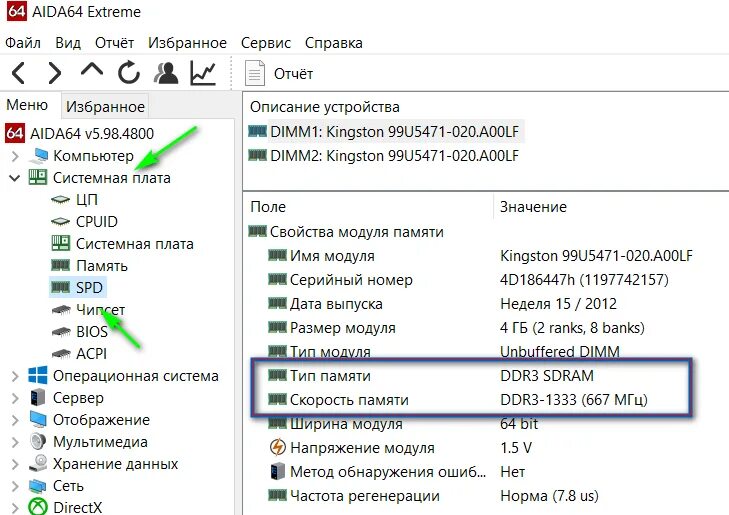Go forward with the right arrow toolbar icon

click(55, 73)
